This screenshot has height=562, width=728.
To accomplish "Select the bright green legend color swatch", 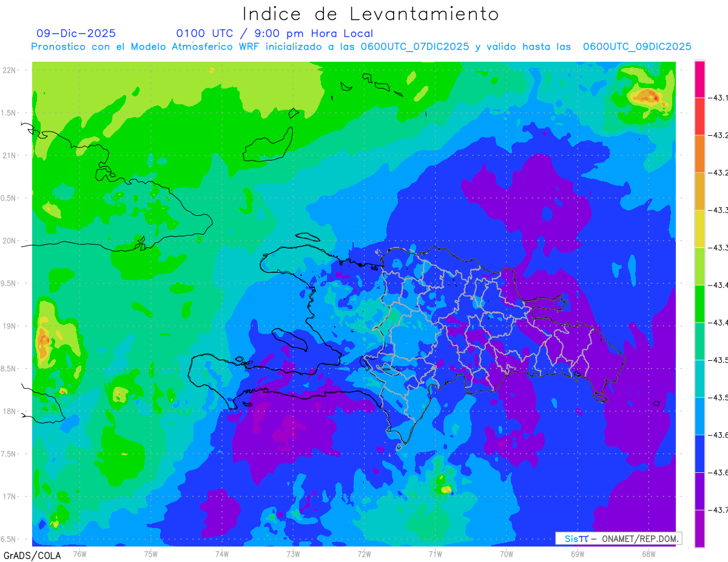I will [x=699, y=304].
